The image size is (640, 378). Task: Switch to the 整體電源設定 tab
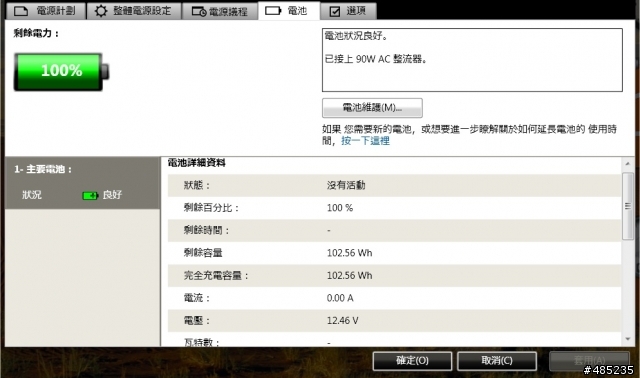(x=134, y=11)
